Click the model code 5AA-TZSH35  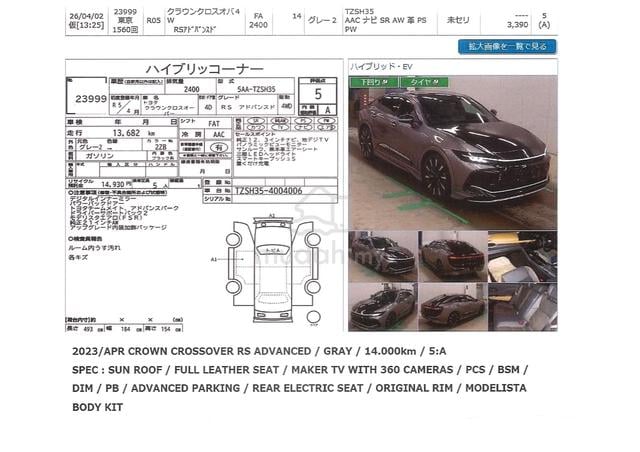click(x=256, y=89)
